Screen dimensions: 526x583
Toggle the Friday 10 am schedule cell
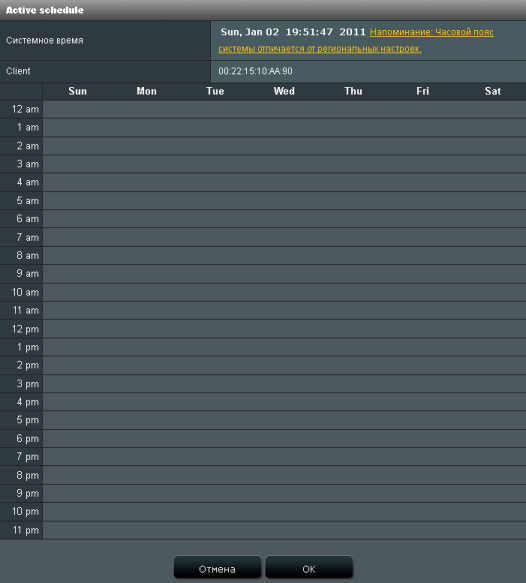(422, 292)
